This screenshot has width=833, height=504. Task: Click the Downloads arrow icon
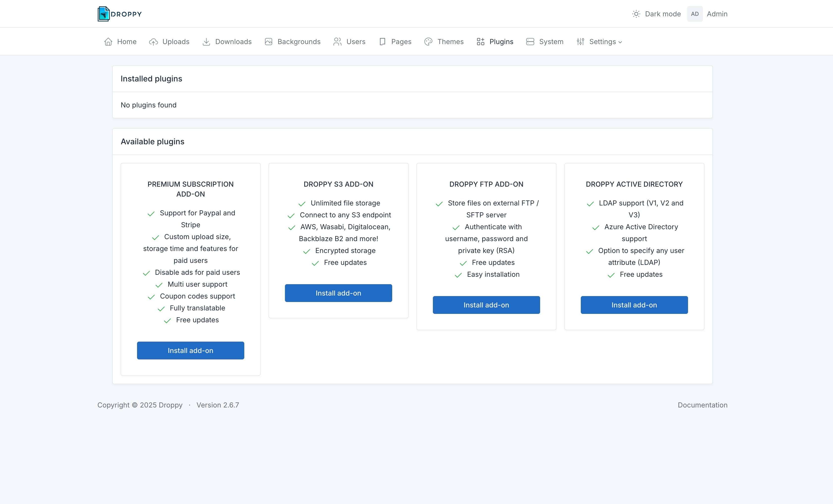tap(206, 42)
